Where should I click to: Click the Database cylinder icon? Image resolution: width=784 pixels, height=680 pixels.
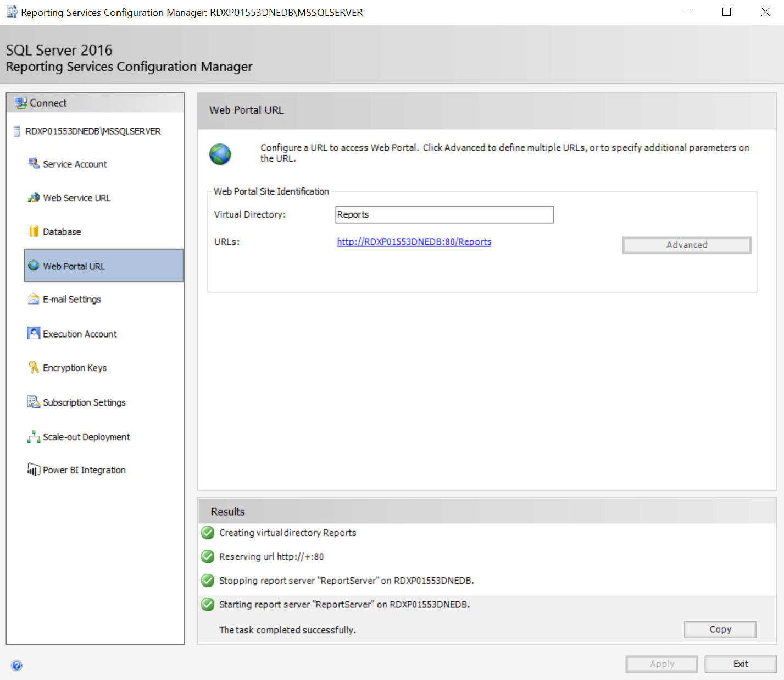pyautogui.click(x=34, y=231)
